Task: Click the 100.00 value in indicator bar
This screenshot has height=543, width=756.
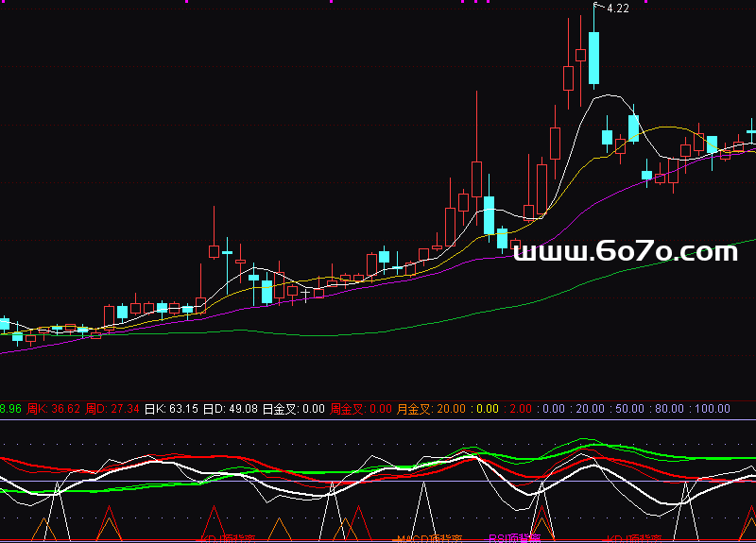Action: point(712,409)
